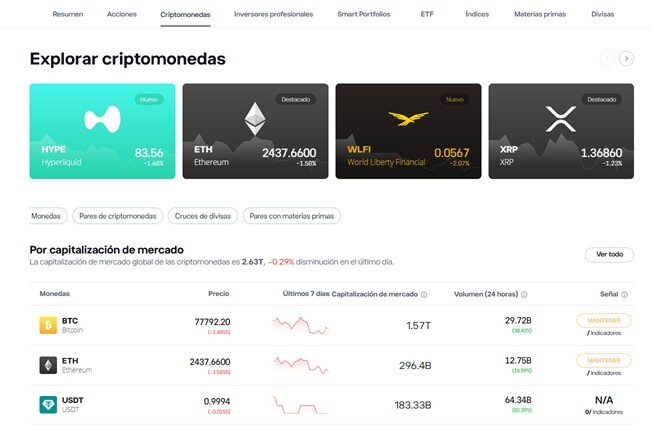The image size is (651, 426).
Task: Select the Monedas filter chip
Action: pos(47,216)
